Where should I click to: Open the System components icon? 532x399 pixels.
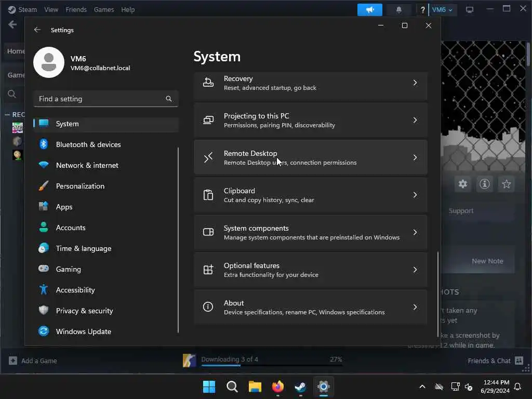[x=208, y=232]
